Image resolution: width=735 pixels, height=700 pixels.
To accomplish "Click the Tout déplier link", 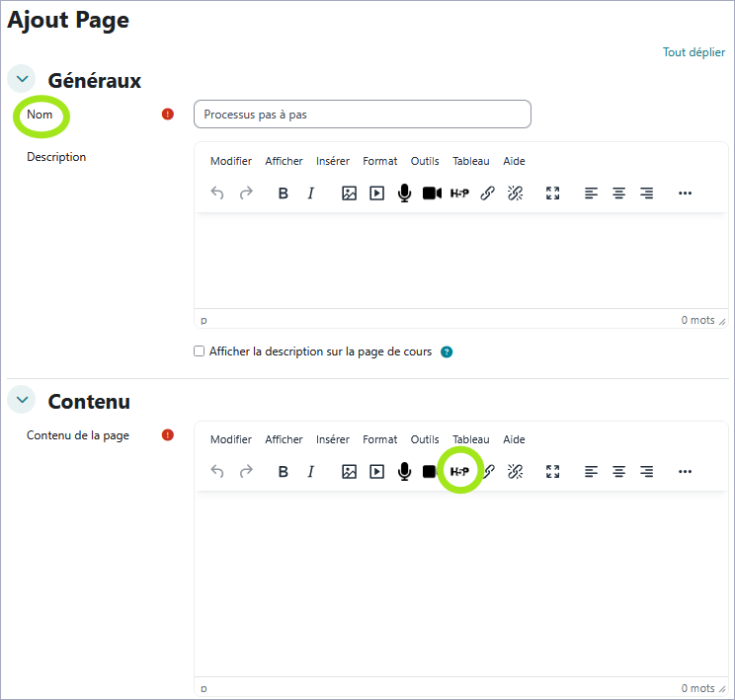I will (694, 52).
